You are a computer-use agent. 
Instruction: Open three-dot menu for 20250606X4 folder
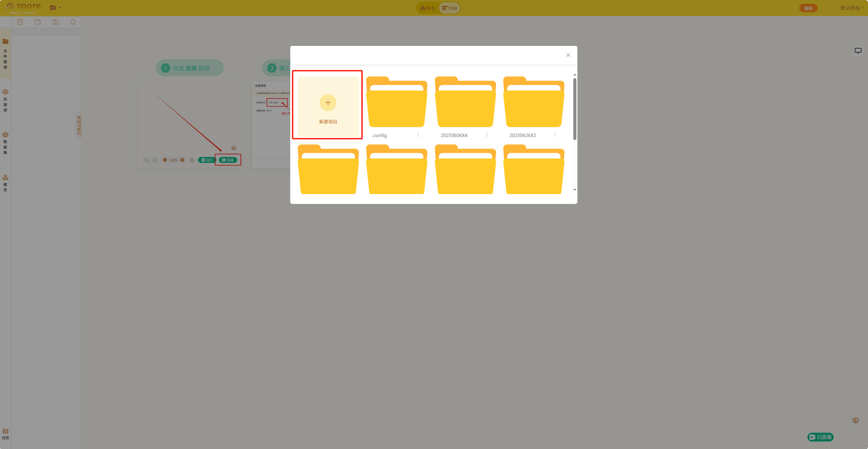pos(487,135)
